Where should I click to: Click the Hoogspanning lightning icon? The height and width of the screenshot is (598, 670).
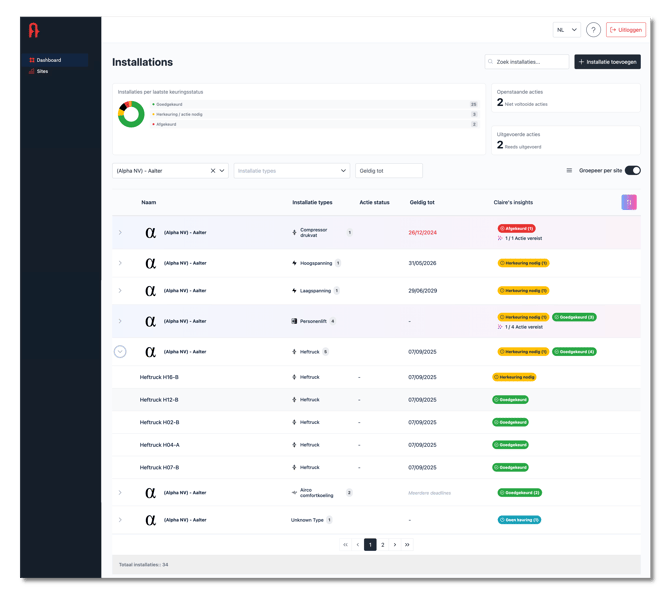coord(294,263)
